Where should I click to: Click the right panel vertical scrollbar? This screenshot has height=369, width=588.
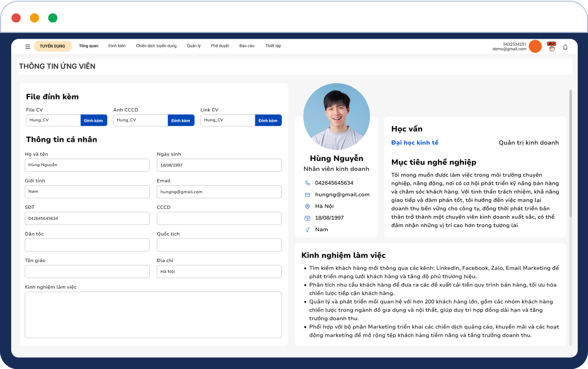pos(570,154)
